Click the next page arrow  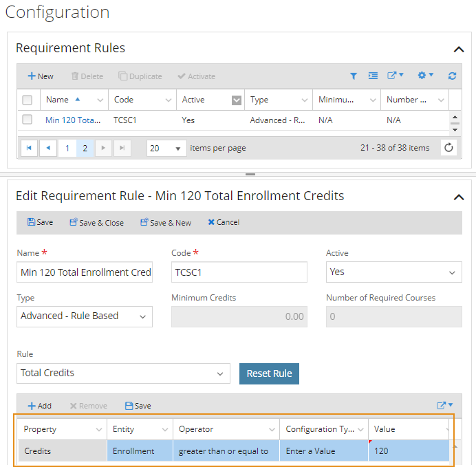click(103, 148)
